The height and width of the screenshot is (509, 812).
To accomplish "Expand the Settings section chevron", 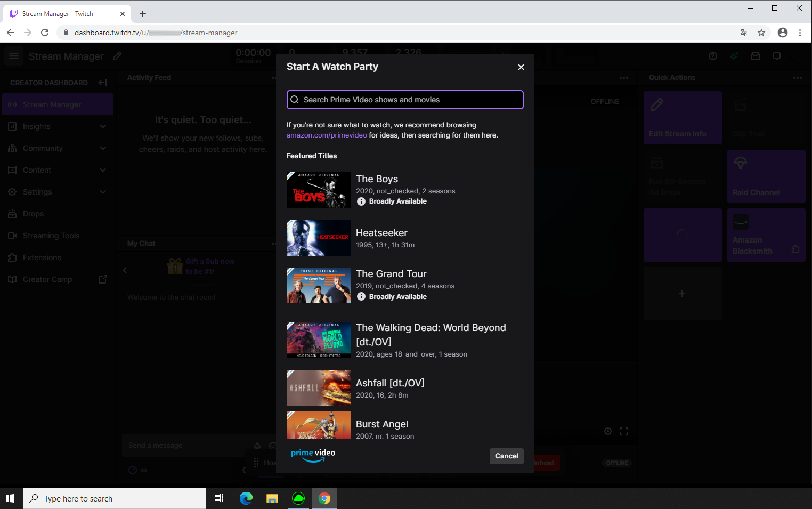I will coord(103,192).
